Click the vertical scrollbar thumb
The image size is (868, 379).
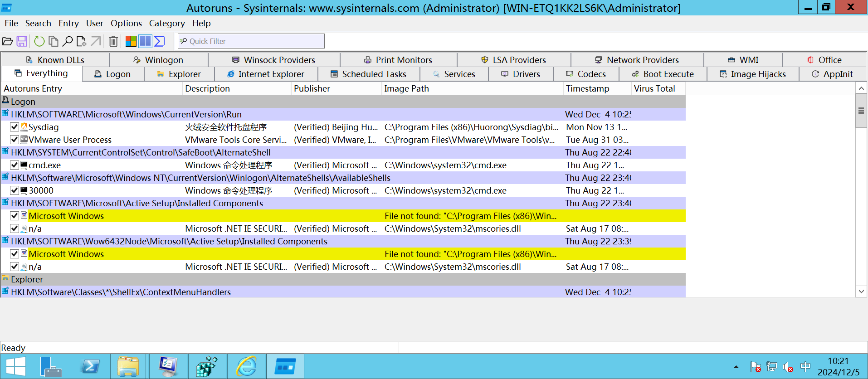click(861, 111)
